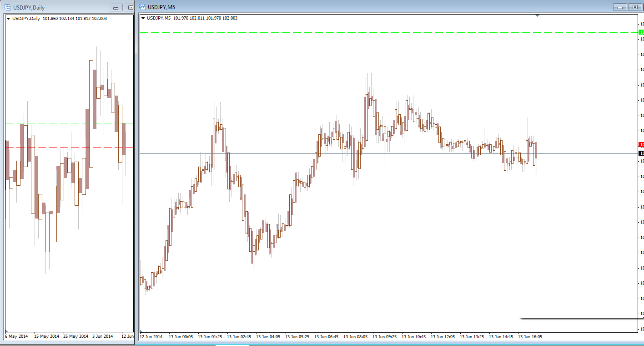Click the chart shift triangle atop the M5 chart
This screenshot has height=346, width=644.
point(537,15)
